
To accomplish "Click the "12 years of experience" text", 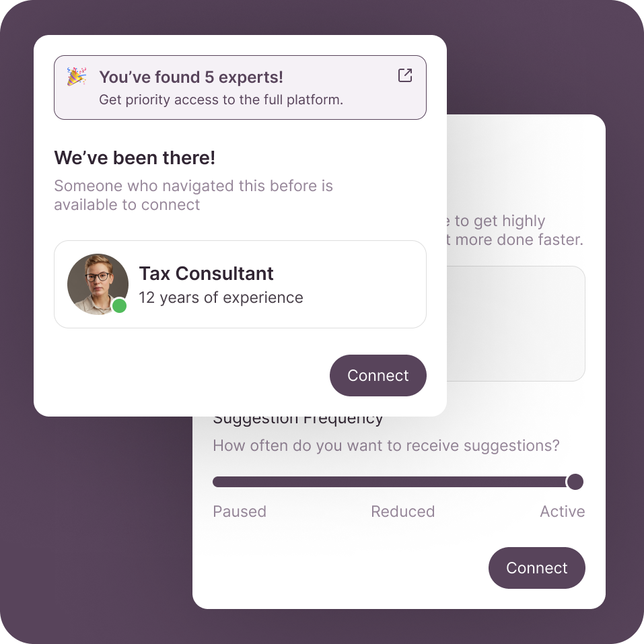I will [221, 297].
